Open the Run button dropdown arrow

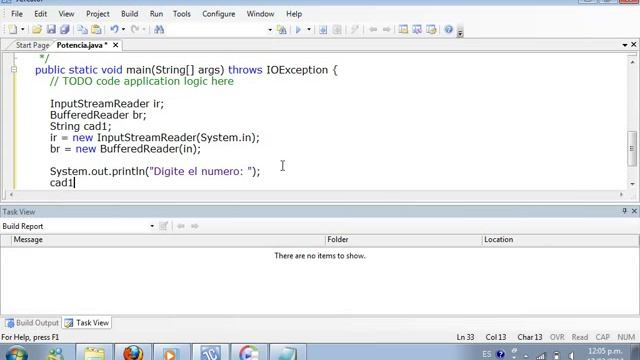pyautogui.click(x=309, y=29)
